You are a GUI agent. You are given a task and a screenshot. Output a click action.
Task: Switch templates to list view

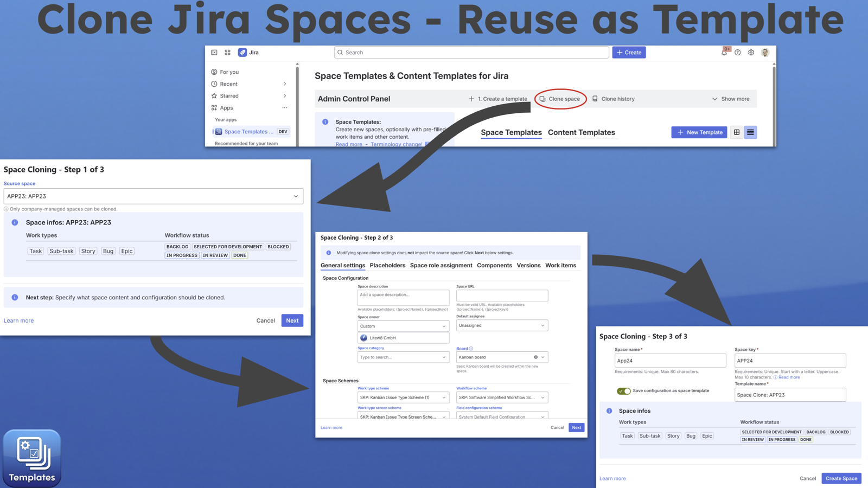click(750, 132)
